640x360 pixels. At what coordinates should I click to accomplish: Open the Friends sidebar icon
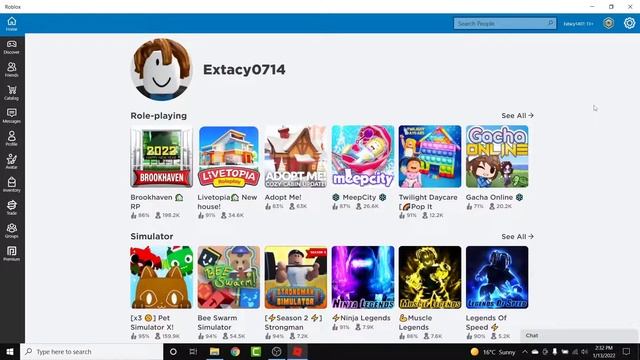(x=11, y=69)
